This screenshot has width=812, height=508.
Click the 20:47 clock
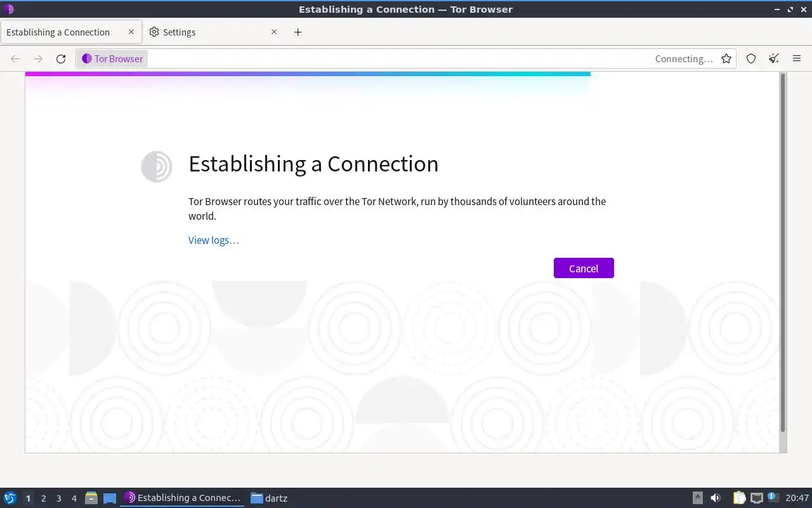tap(797, 498)
